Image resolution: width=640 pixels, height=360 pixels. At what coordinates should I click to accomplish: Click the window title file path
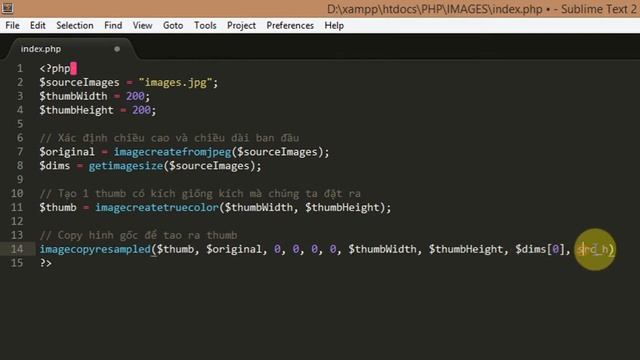[435, 9]
